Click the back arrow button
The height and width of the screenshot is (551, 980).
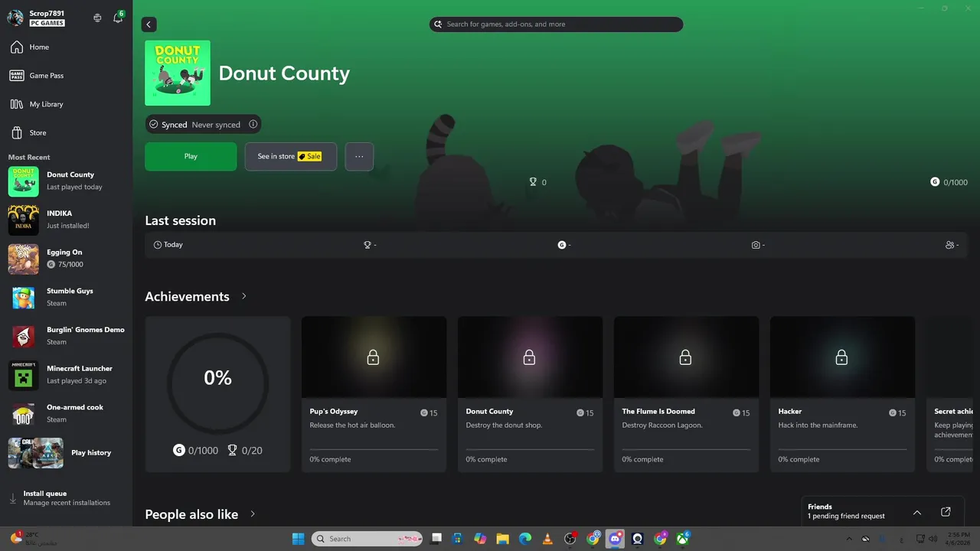(149, 24)
